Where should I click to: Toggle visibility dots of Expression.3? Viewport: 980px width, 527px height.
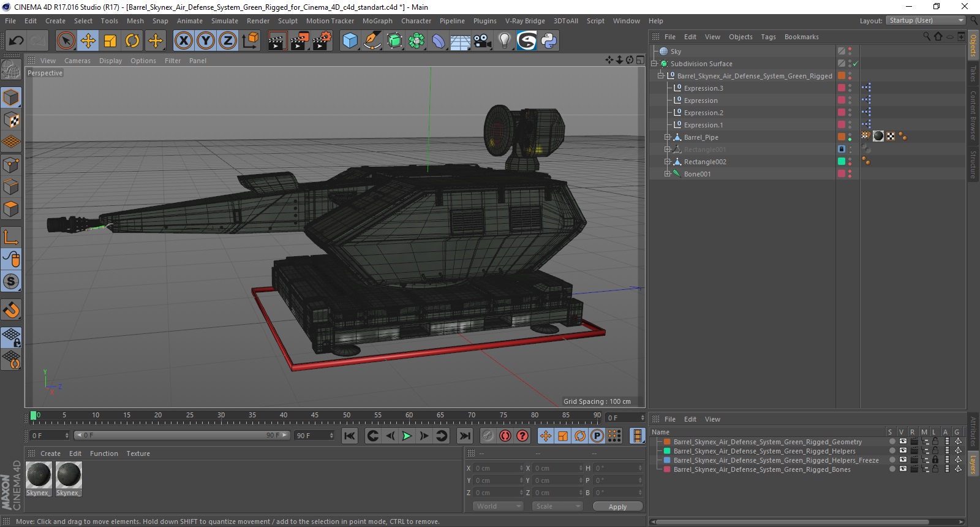[850, 88]
